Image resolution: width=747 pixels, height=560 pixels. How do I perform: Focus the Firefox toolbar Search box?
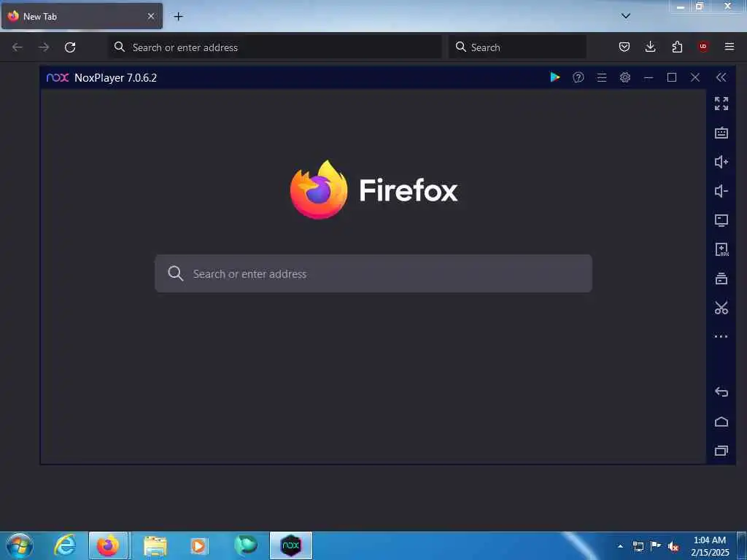517,47
